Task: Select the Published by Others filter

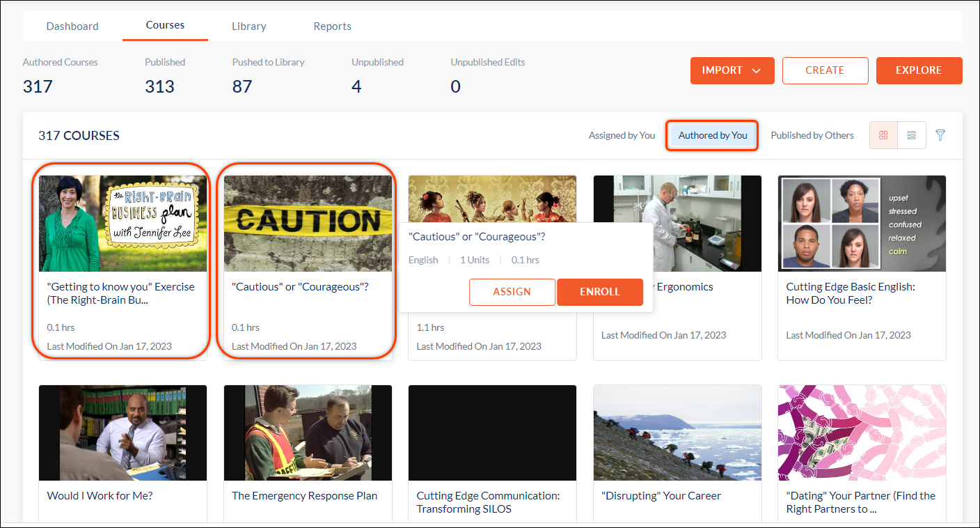Action: [x=812, y=135]
